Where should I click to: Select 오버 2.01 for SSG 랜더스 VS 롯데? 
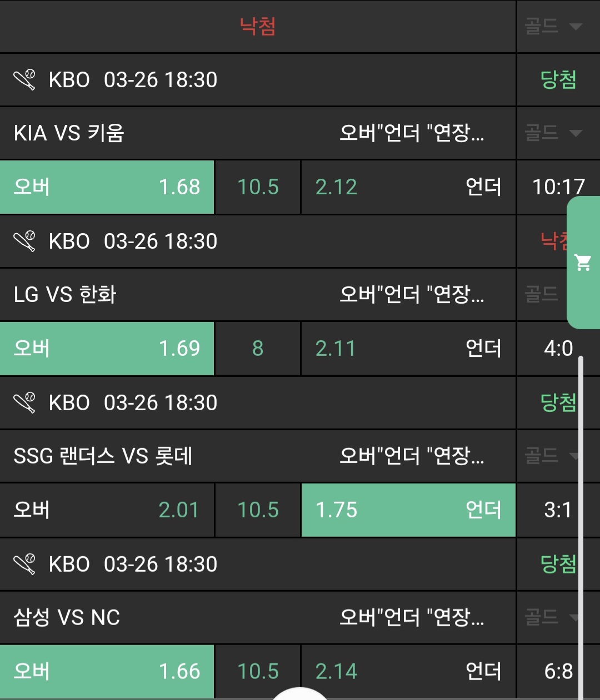[x=107, y=510]
